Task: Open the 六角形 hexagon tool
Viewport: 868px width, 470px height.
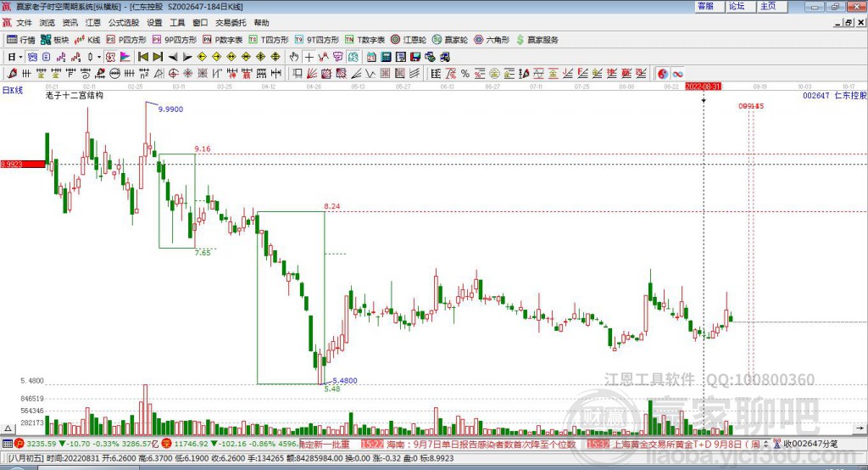Action: (492, 40)
